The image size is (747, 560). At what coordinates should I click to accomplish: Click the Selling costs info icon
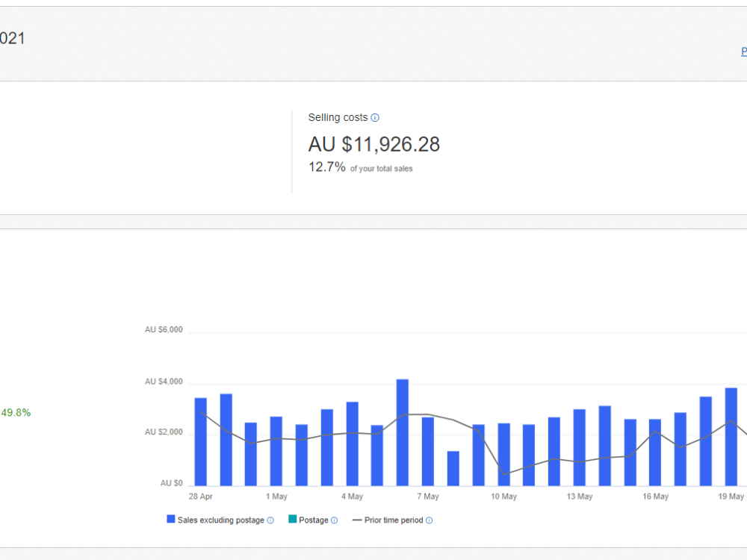pyautogui.click(x=375, y=118)
